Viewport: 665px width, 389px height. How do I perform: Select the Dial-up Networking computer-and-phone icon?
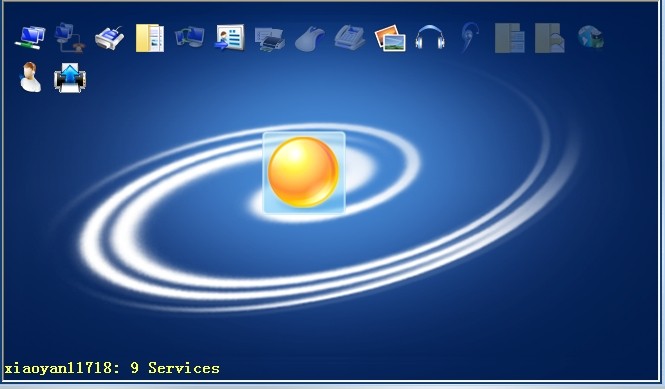70,38
